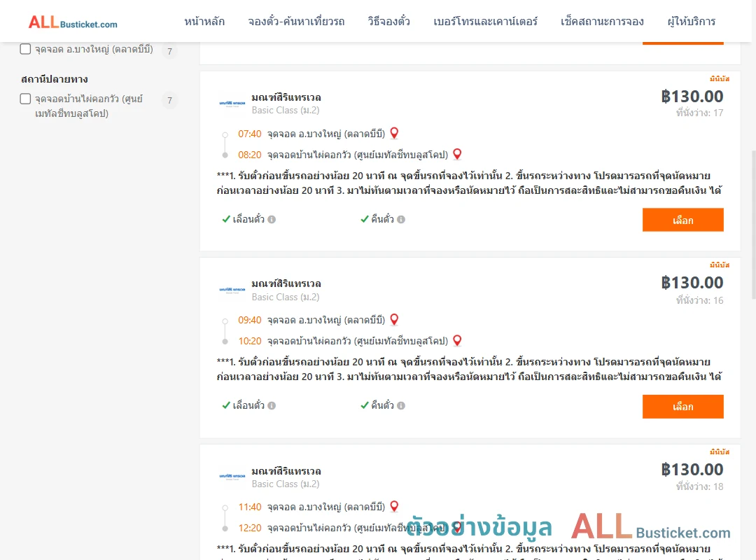Click the ฿130.00 price on 11:40 trip

tap(692, 469)
